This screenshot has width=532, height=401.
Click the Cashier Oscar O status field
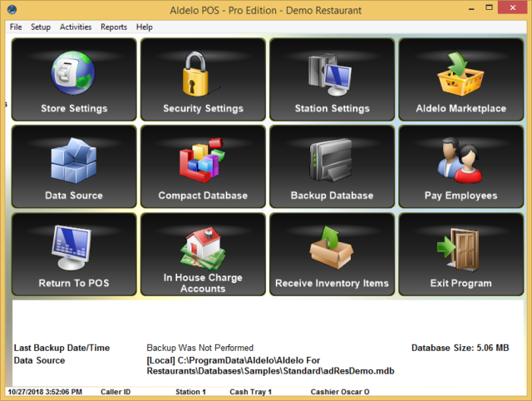pos(340,391)
